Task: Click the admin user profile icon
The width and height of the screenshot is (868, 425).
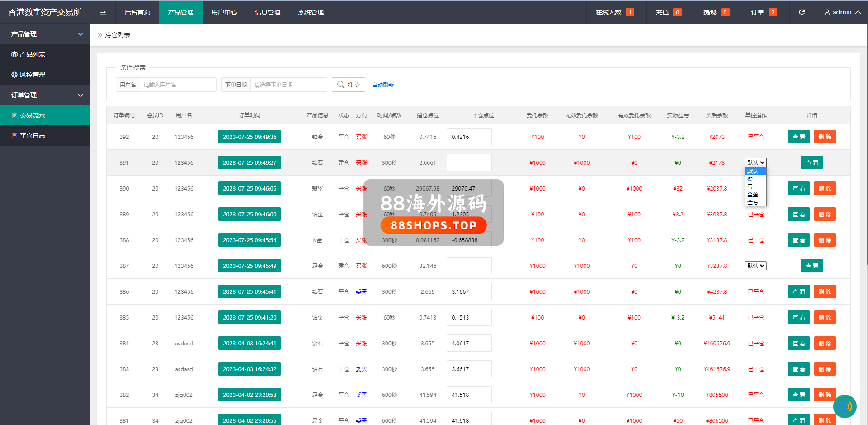Action: [x=827, y=12]
